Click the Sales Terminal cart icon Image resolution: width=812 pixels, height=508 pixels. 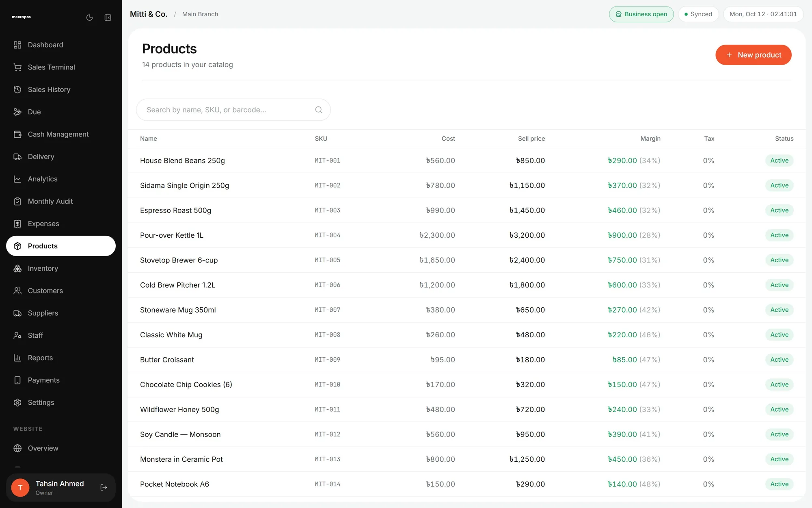[17, 67]
